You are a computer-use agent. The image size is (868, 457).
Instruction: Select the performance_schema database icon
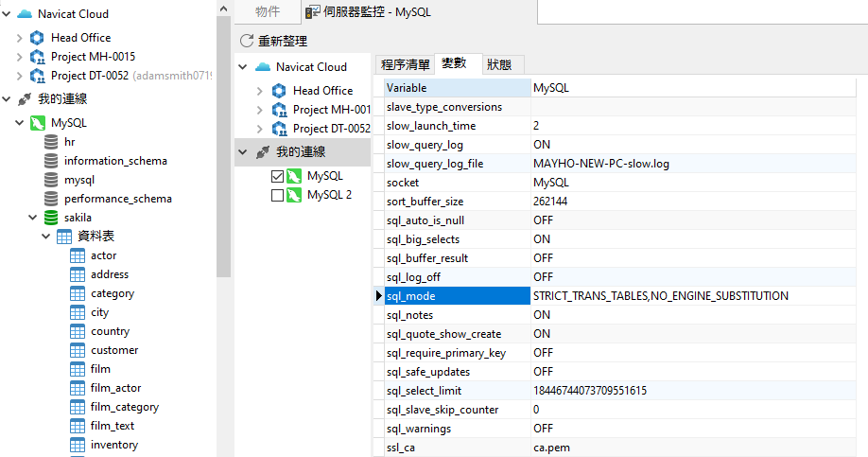(x=51, y=199)
